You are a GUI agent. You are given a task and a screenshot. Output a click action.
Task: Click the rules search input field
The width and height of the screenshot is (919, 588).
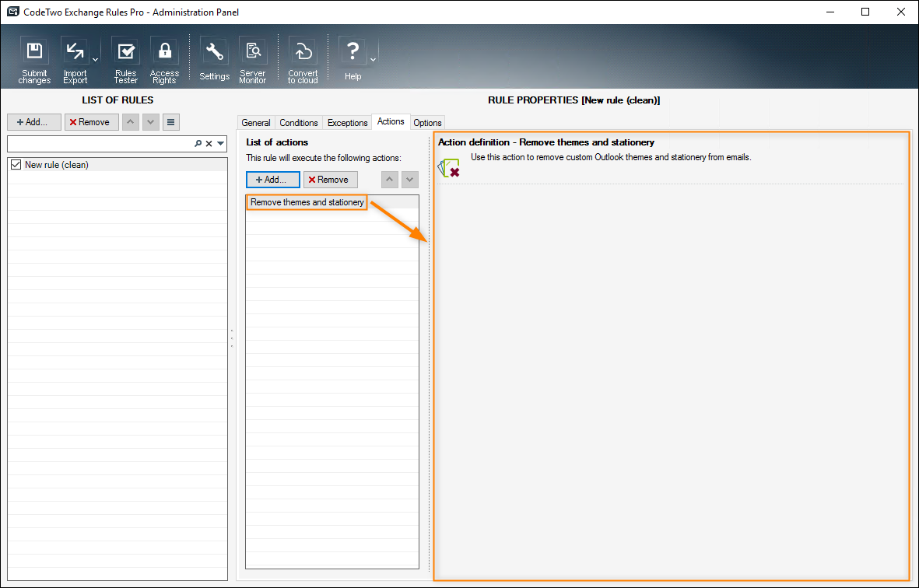[x=100, y=143]
